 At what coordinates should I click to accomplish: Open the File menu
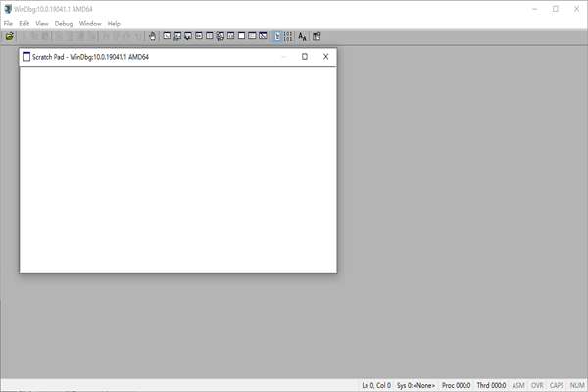pyautogui.click(x=8, y=24)
